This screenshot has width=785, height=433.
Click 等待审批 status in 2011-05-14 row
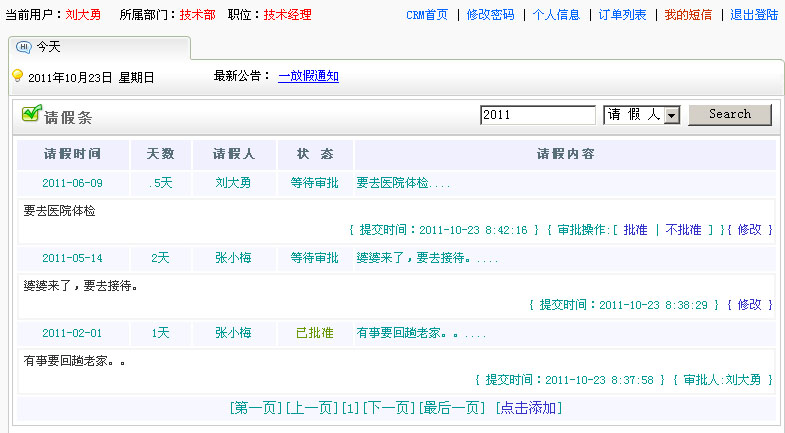(x=315, y=258)
